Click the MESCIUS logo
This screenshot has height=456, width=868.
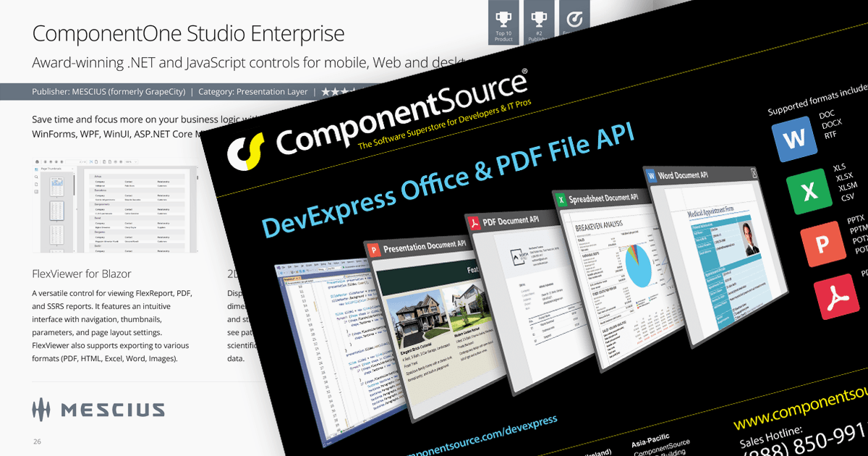[x=98, y=410]
